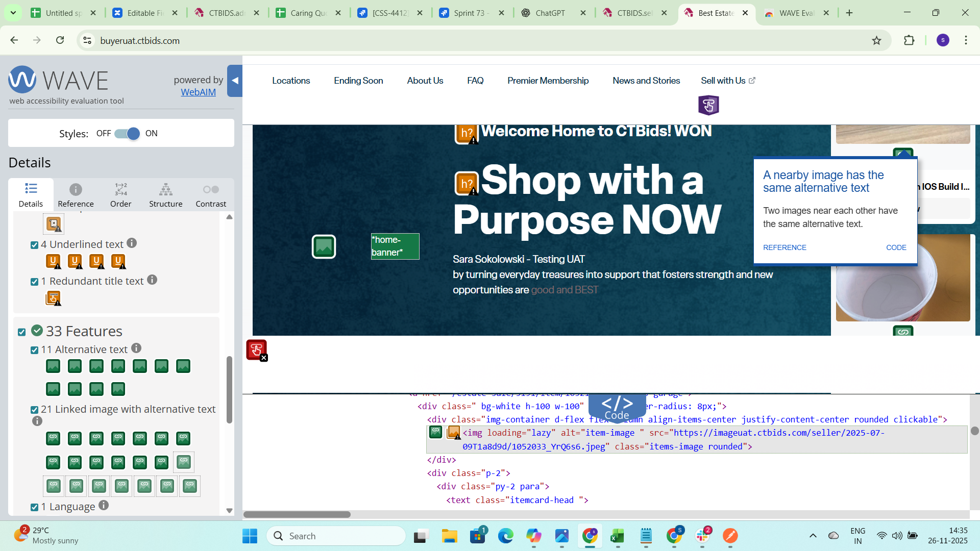The image size is (980, 551).
Task: Toggle Styles OFF/ON switch
Action: 127,134
